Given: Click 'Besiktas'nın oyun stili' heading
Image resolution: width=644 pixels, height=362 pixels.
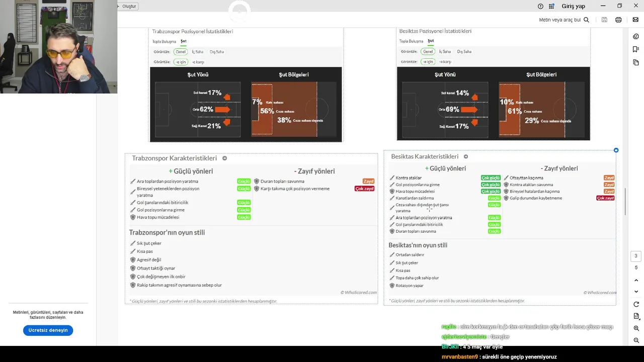Looking at the screenshot, I should (x=418, y=245).
